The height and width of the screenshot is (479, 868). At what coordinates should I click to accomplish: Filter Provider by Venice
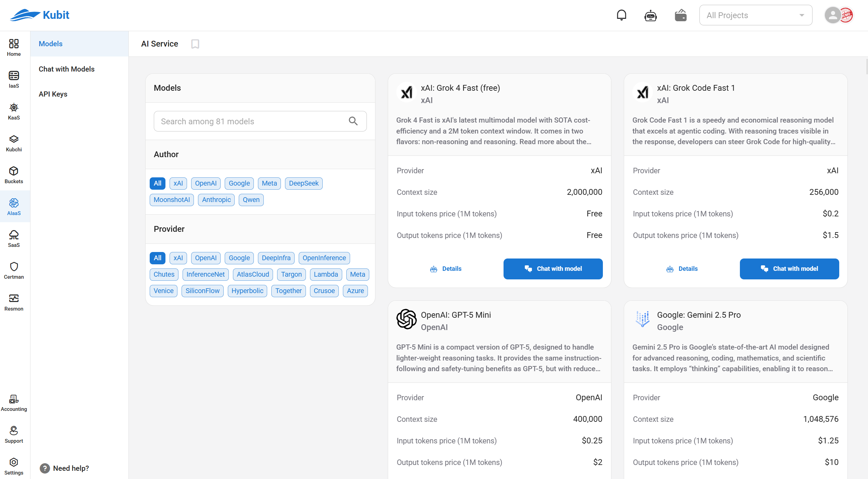click(163, 291)
